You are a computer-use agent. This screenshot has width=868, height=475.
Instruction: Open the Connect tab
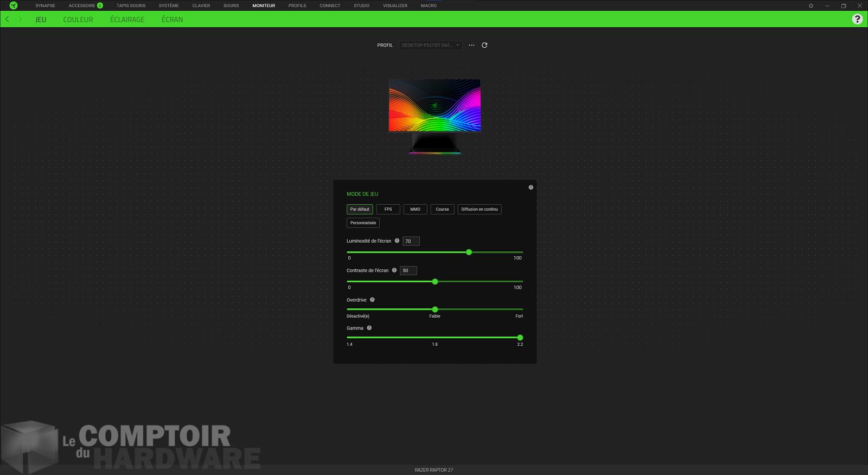330,5
